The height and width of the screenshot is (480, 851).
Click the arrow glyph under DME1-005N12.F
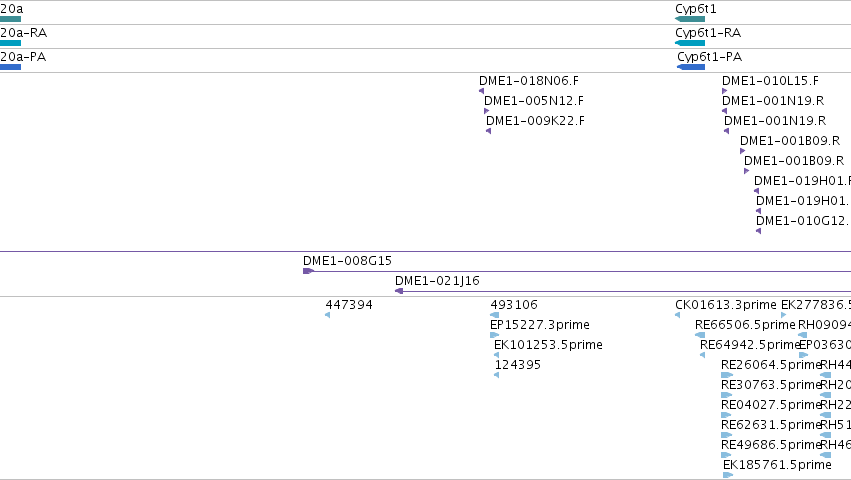click(486, 111)
